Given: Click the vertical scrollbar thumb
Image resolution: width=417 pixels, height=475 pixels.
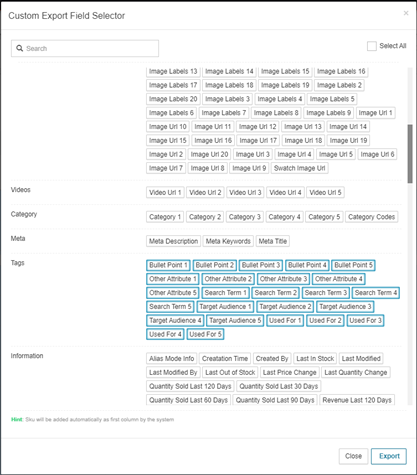Looking at the screenshot, I should click(x=410, y=154).
